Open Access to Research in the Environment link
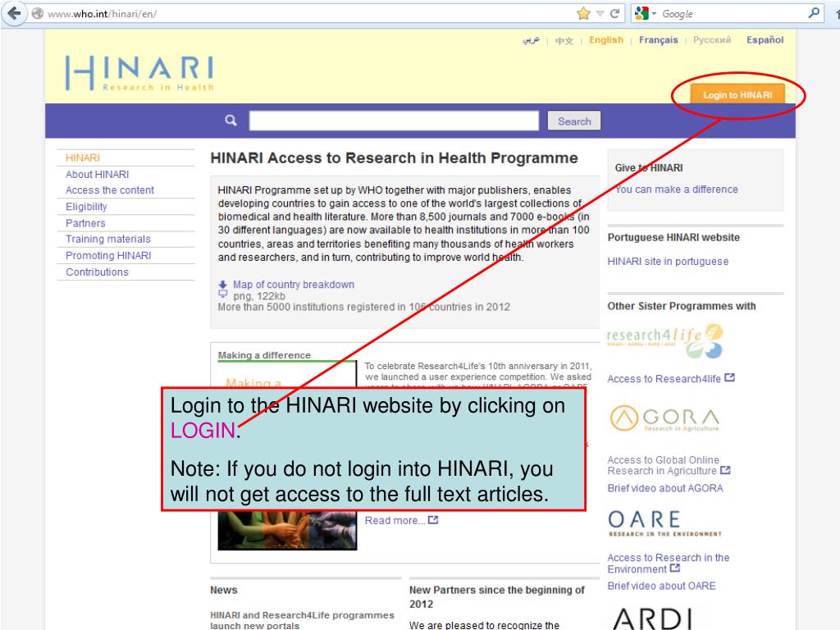The height and width of the screenshot is (630, 840). click(x=668, y=564)
